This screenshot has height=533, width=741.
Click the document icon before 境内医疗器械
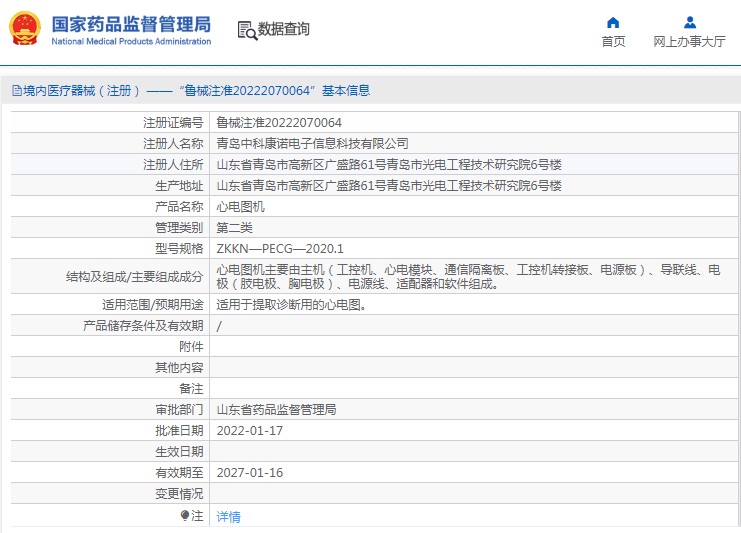(x=17, y=91)
